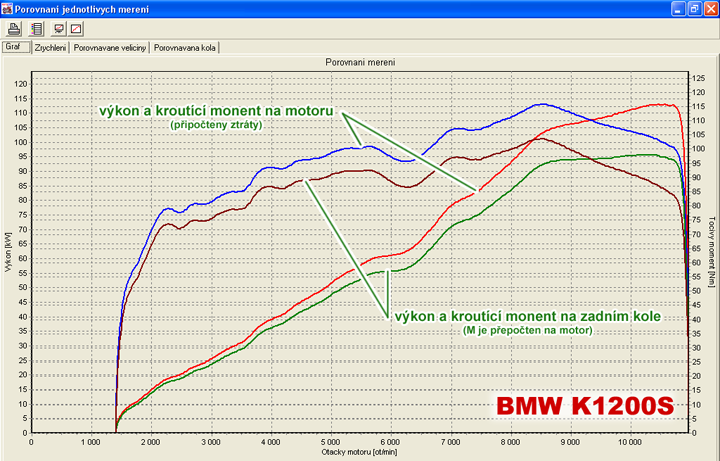Select the Porovnavane veliciny tab
720x461 pixels.
pyautogui.click(x=110, y=48)
